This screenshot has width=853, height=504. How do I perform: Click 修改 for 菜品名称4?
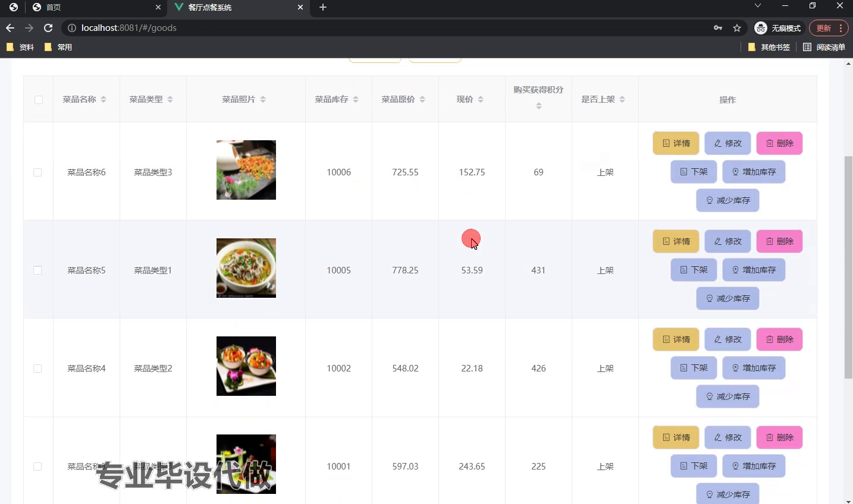[x=727, y=339]
